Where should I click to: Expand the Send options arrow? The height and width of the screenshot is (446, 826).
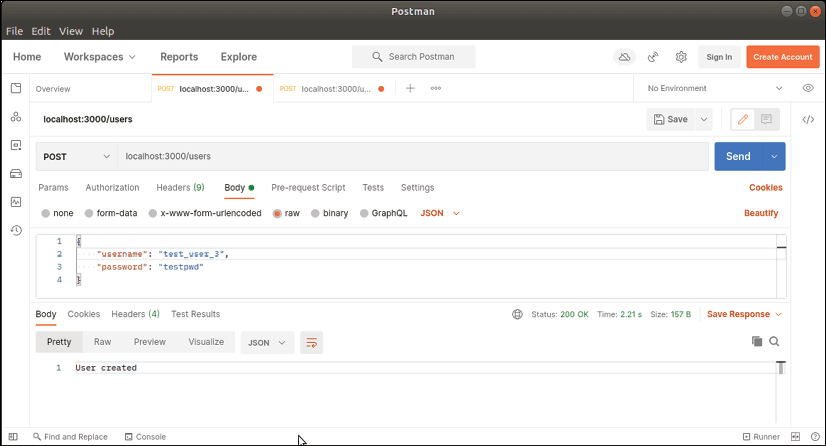(774, 156)
